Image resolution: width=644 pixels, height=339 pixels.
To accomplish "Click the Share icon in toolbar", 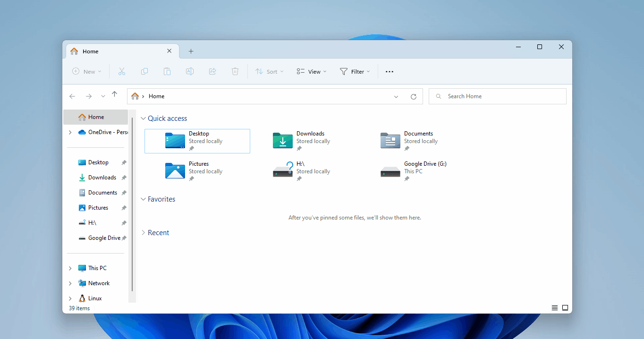I will (212, 71).
